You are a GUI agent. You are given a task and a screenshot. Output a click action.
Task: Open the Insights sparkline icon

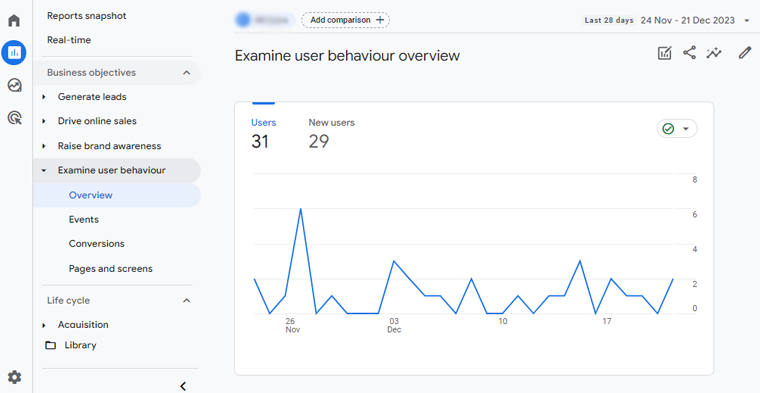tap(714, 53)
